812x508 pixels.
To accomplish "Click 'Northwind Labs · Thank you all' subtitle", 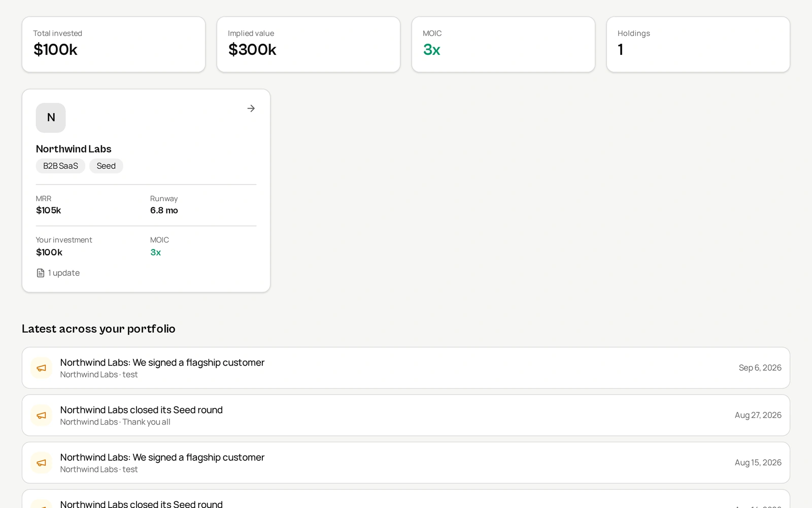I will [x=115, y=422].
